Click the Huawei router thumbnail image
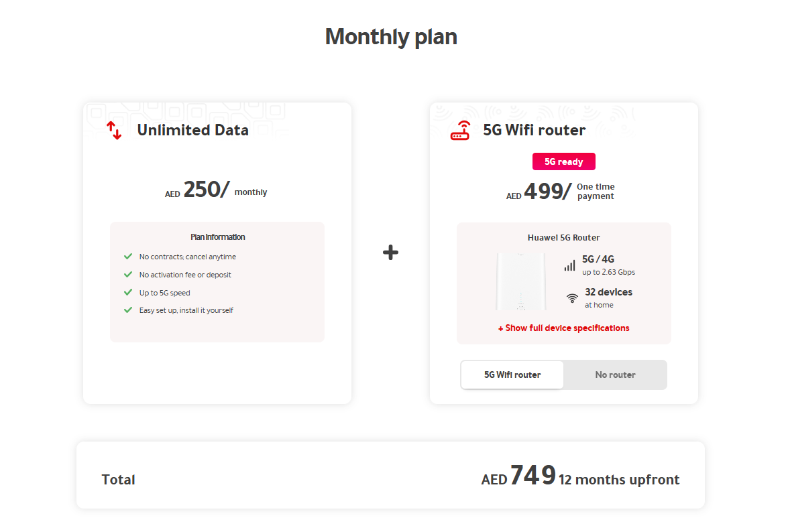The height and width of the screenshot is (532, 786). click(x=521, y=281)
